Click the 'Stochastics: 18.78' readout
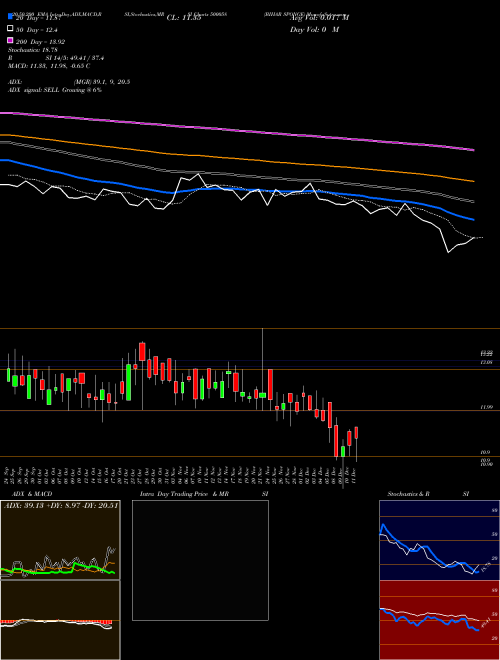 tap(32, 50)
